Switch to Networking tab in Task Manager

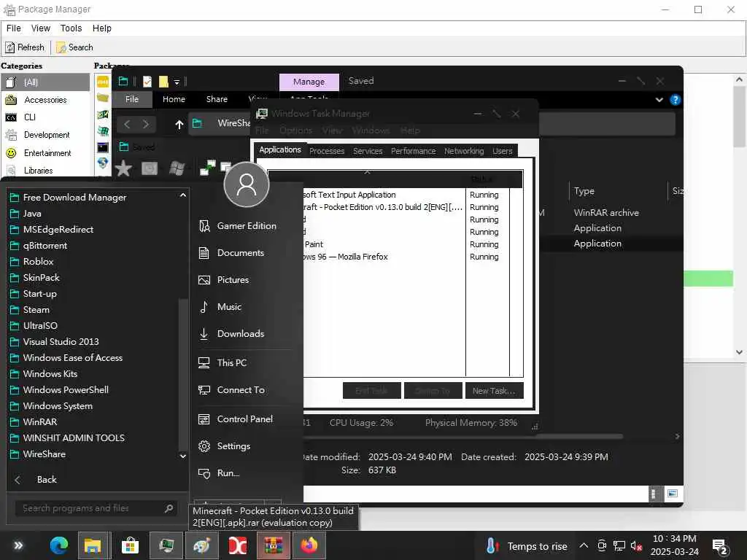coord(464,151)
